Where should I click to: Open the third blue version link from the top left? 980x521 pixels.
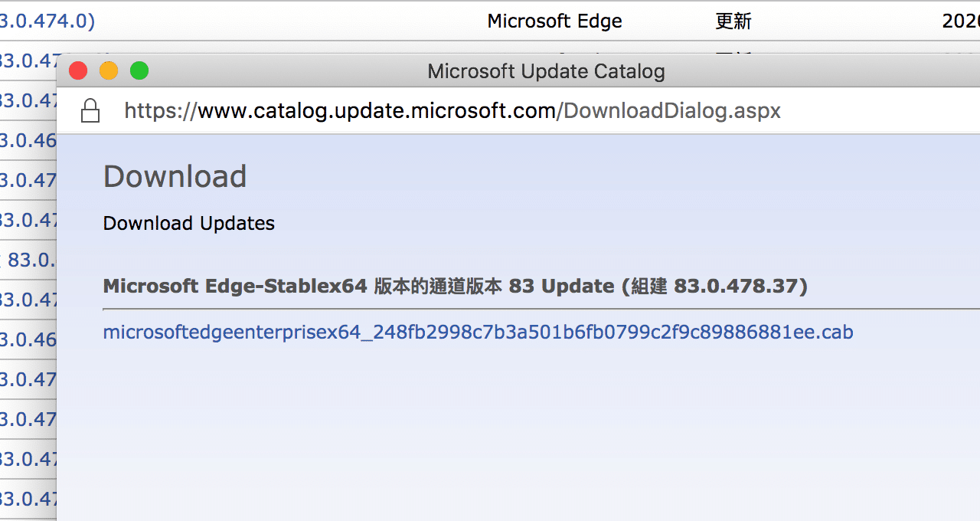25,100
